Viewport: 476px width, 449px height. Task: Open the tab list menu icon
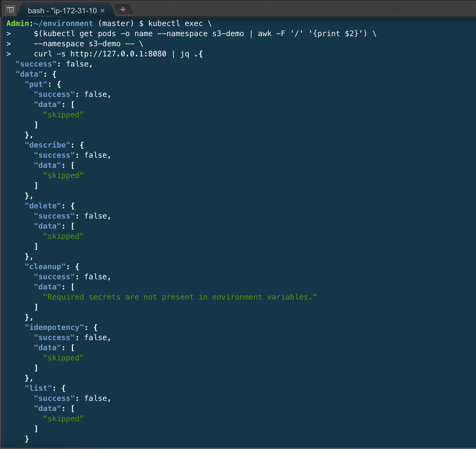pyautogui.click(x=10, y=10)
